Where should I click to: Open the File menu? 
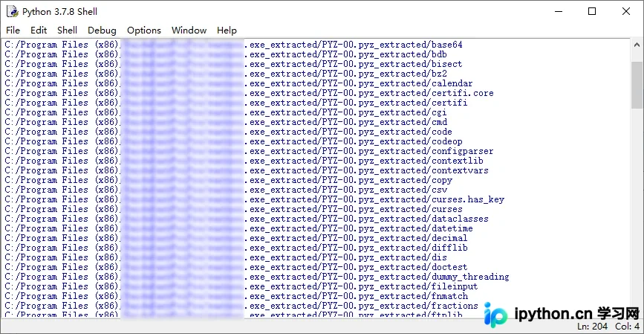coord(13,30)
